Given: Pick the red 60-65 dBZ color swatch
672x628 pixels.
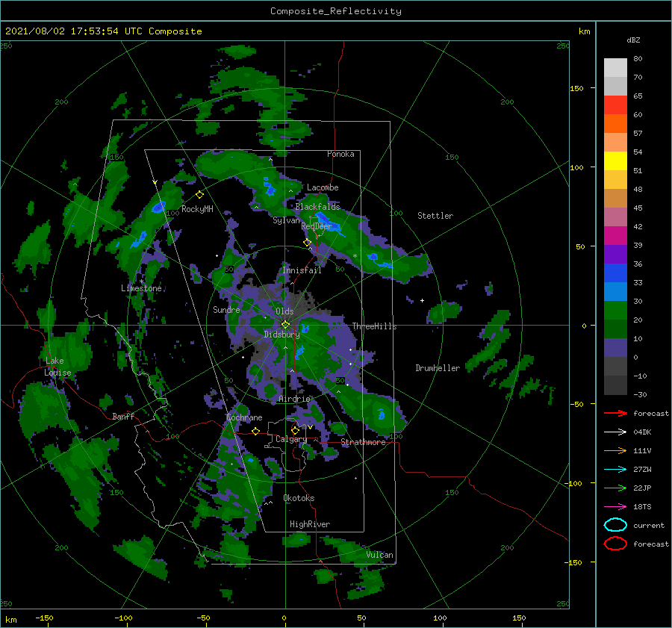Looking at the screenshot, I should click(615, 105).
